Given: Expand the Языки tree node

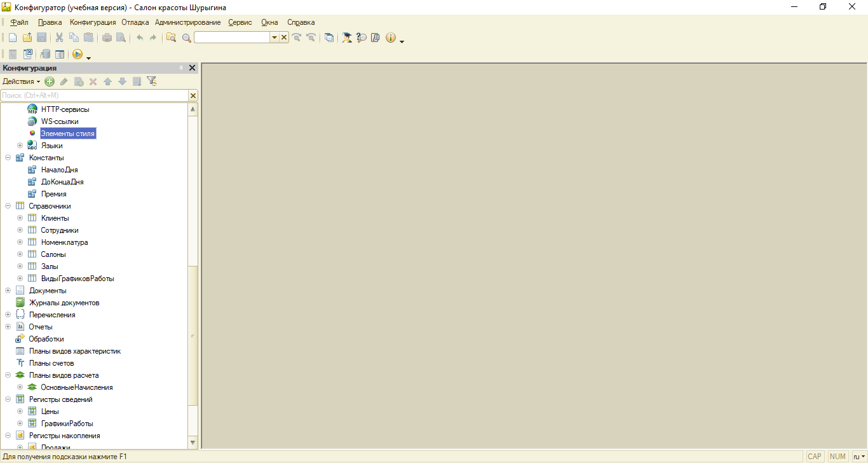Looking at the screenshot, I should tap(20, 146).
